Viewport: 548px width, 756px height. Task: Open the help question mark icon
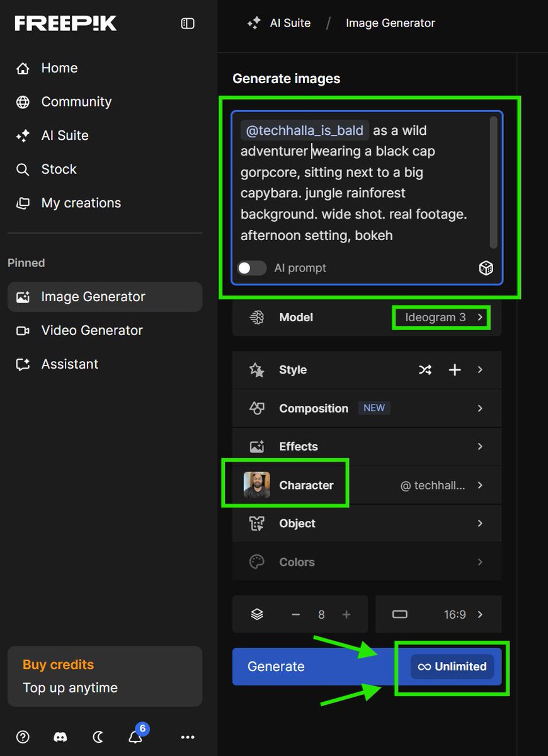pyautogui.click(x=23, y=736)
